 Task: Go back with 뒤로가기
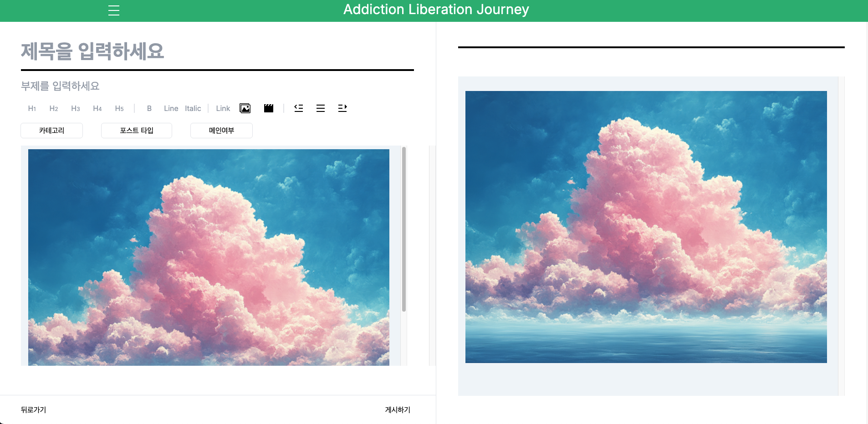[34, 410]
